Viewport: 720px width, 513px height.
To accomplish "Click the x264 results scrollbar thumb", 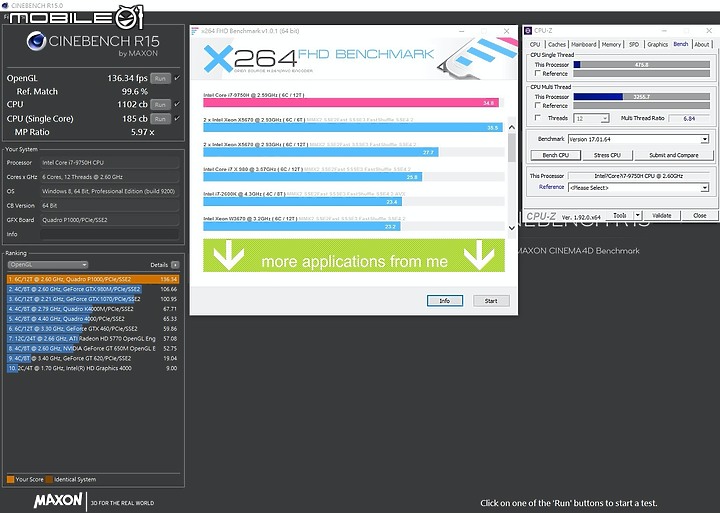I will pyautogui.click(x=512, y=147).
